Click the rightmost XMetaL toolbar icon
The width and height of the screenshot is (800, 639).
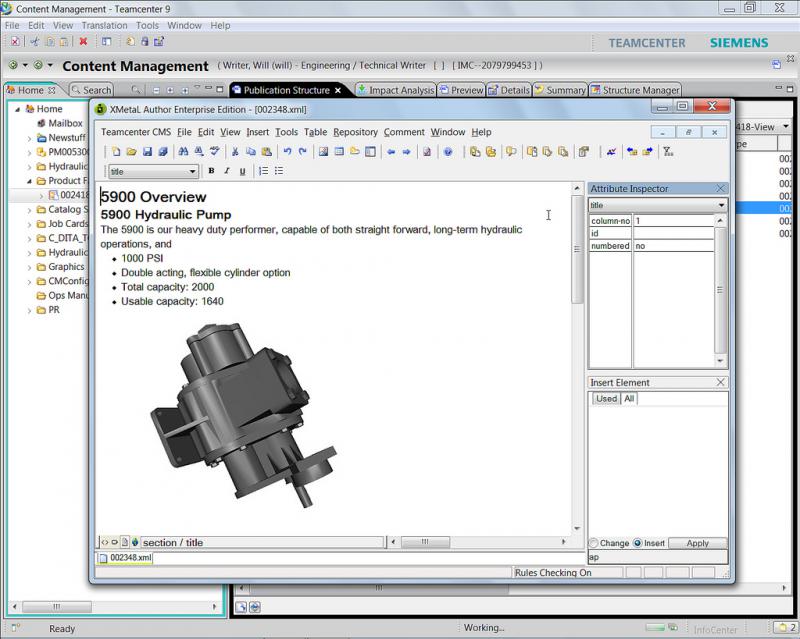coord(668,152)
